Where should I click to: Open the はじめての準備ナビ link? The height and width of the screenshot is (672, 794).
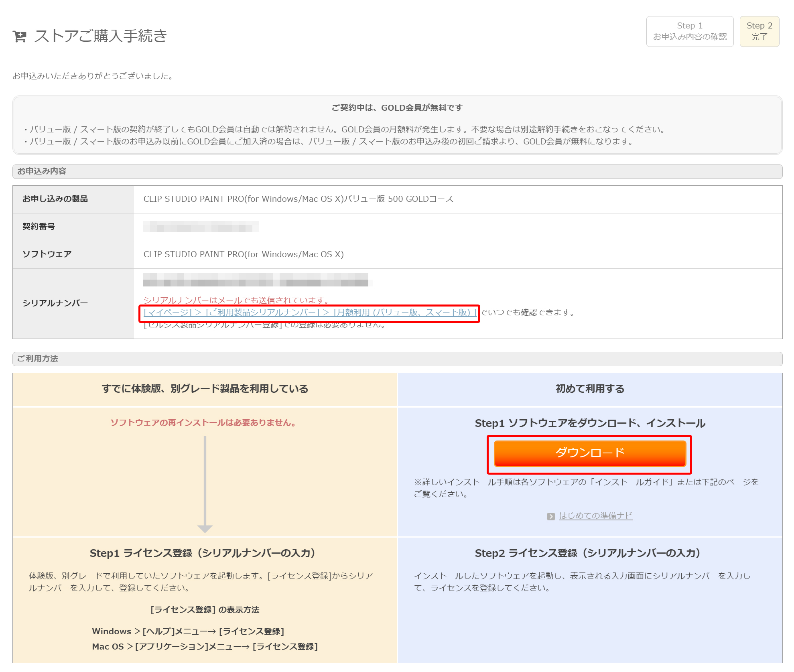[x=596, y=516]
